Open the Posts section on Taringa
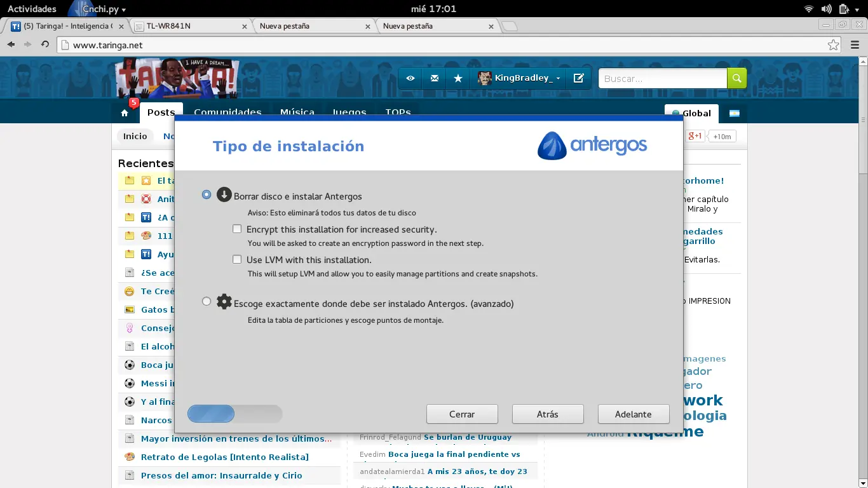868x488 pixels. point(161,112)
